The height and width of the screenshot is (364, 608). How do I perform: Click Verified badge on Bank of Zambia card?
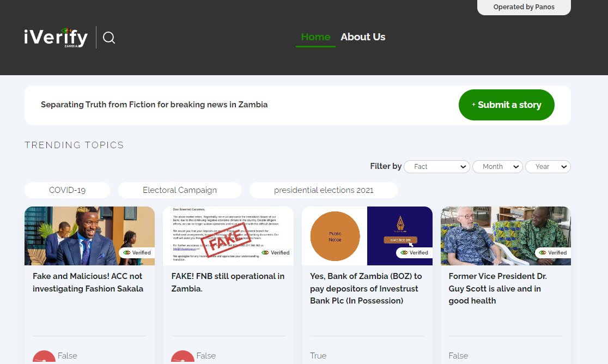click(x=415, y=253)
